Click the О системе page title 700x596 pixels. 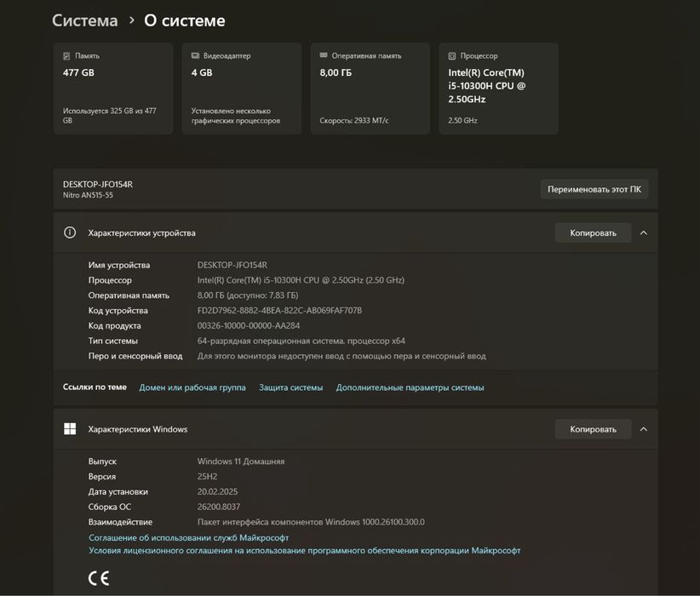point(185,20)
